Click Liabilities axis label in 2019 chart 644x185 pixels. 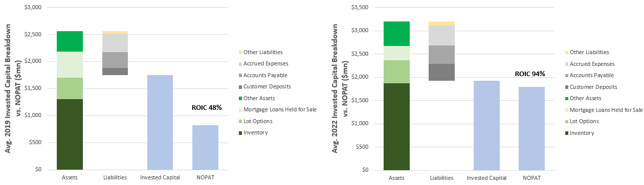pos(115,178)
